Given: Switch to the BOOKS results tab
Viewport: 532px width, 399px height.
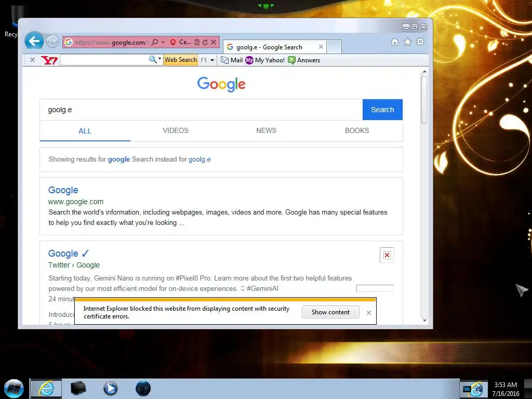Looking at the screenshot, I should click(357, 130).
